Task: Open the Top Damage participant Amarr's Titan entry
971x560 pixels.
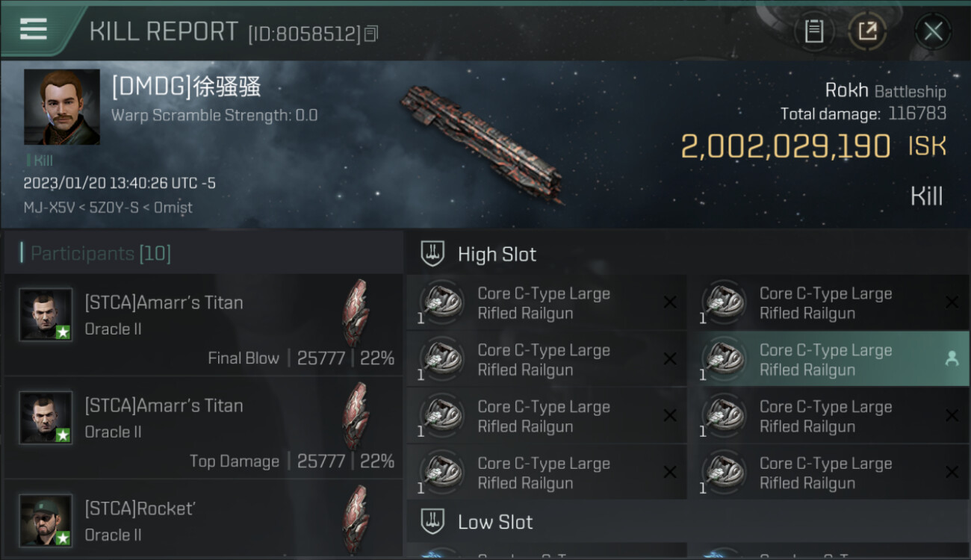Action: (203, 428)
